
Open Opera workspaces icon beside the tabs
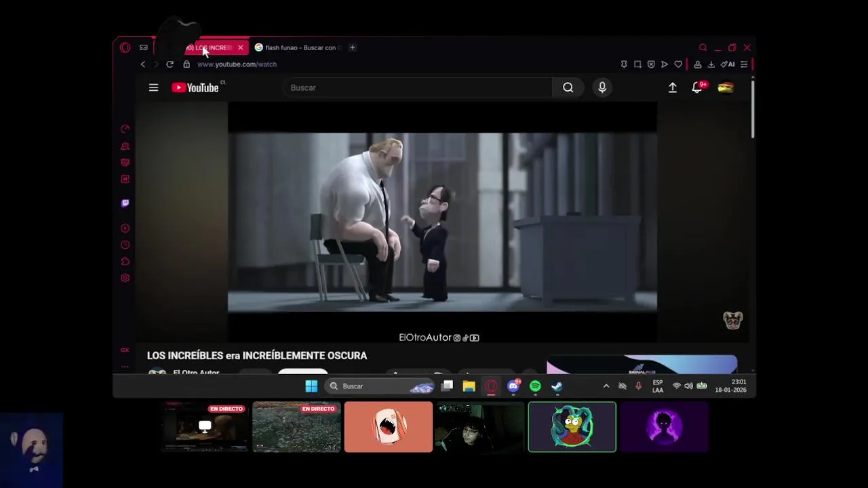[x=143, y=47]
